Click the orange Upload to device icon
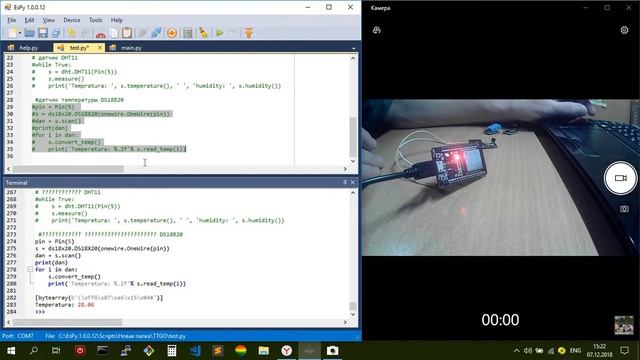 pyautogui.click(x=249, y=33)
